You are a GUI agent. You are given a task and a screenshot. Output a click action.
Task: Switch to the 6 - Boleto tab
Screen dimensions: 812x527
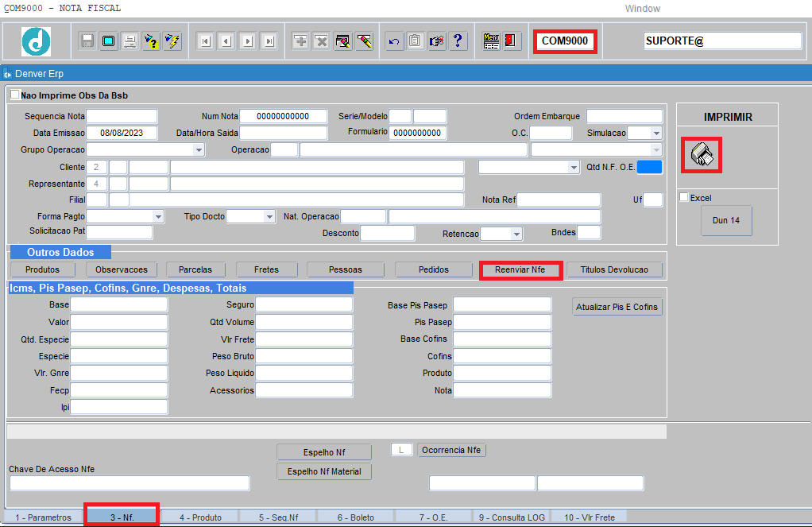pyautogui.click(x=356, y=517)
